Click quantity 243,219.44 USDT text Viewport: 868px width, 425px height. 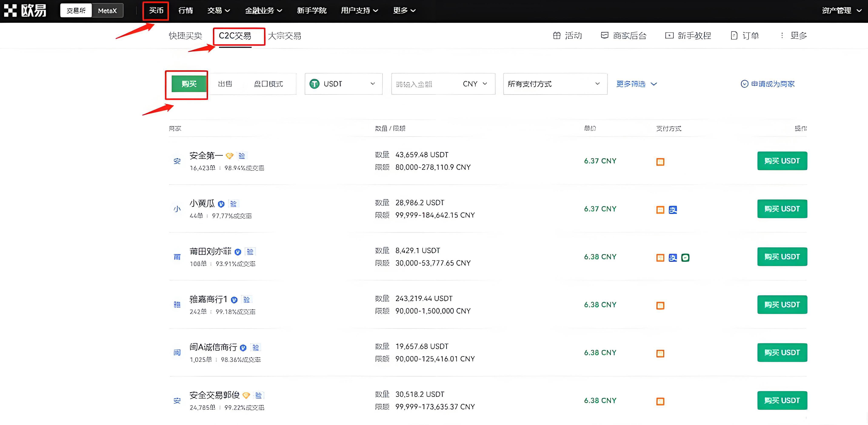pyautogui.click(x=424, y=299)
